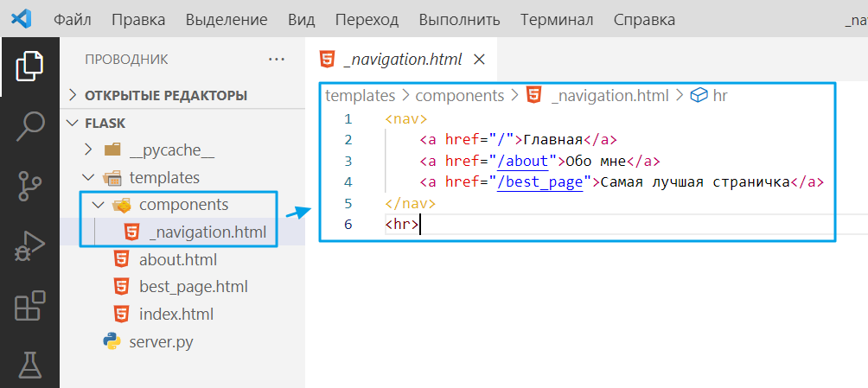This screenshot has height=388, width=868.
Task: Click the HTML5 icon beside best_page.html
Action: click(121, 287)
